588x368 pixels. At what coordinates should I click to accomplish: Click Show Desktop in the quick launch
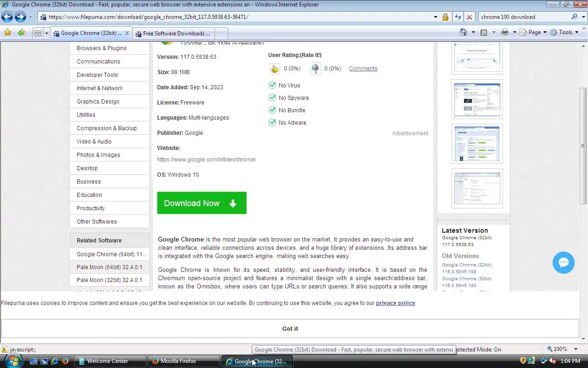[34, 361]
